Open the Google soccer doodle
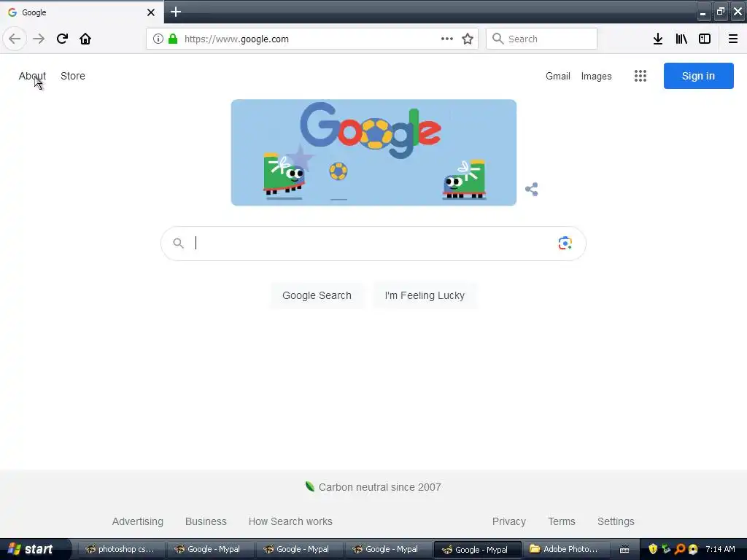Viewport: 747px width, 560px height. (373, 152)
